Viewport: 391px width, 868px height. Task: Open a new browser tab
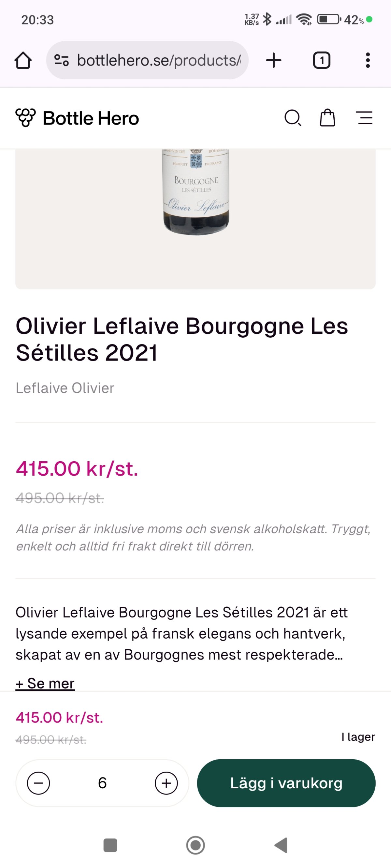click(x=274, y=61)
